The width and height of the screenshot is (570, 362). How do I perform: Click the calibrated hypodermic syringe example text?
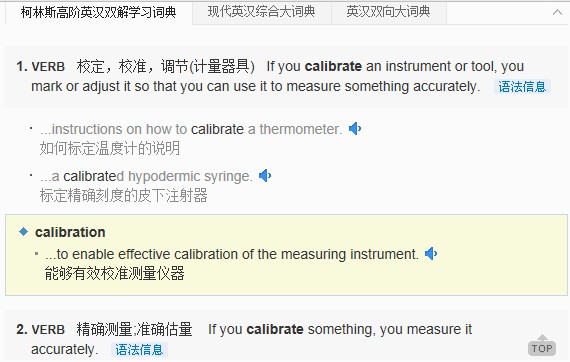(x=146, y=176)
